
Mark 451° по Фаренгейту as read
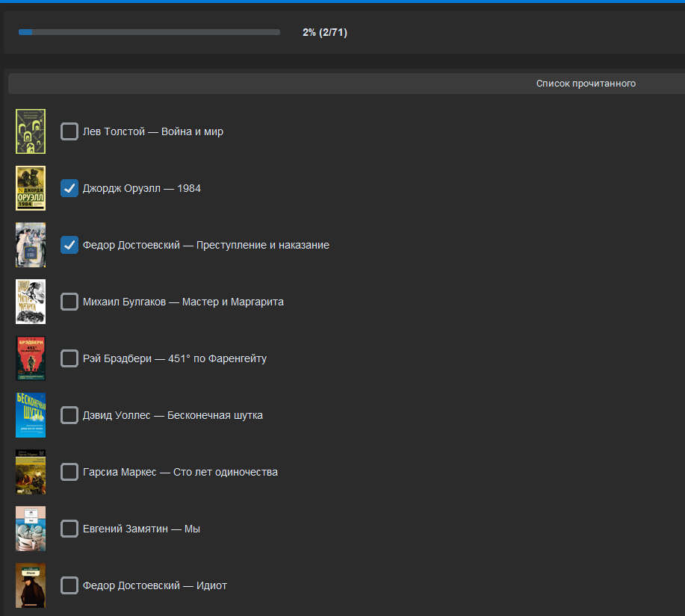tap(69, 358)
